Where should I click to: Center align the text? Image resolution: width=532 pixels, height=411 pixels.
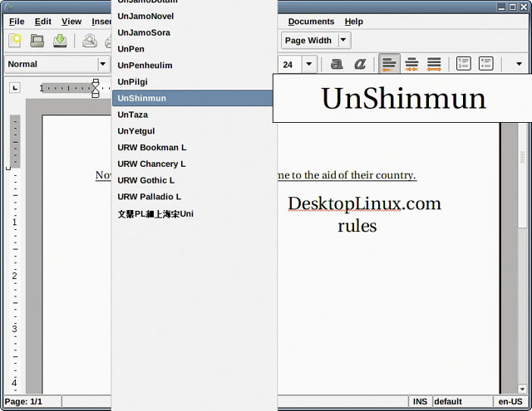click(411, 64)
